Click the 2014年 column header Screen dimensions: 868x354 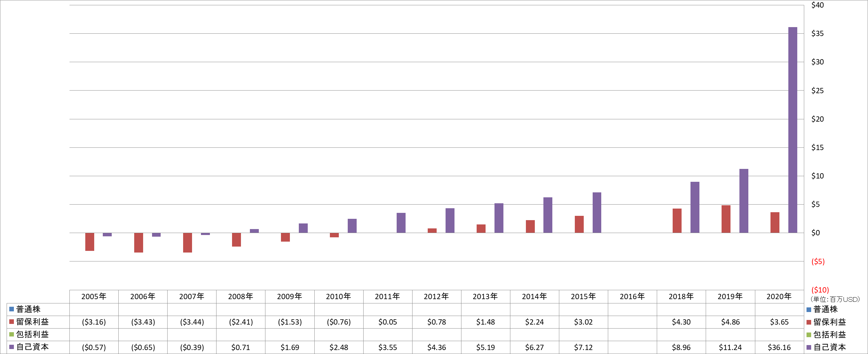pos(534,296)
